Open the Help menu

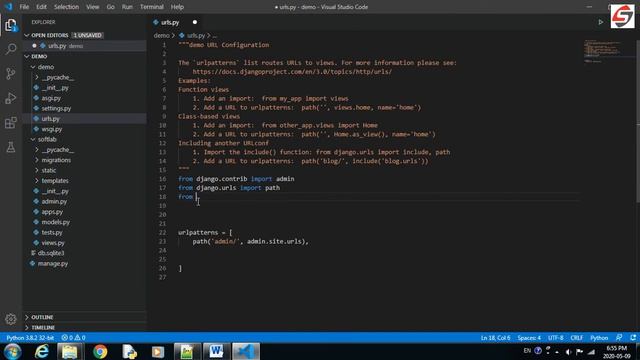[x=177, y=7]
